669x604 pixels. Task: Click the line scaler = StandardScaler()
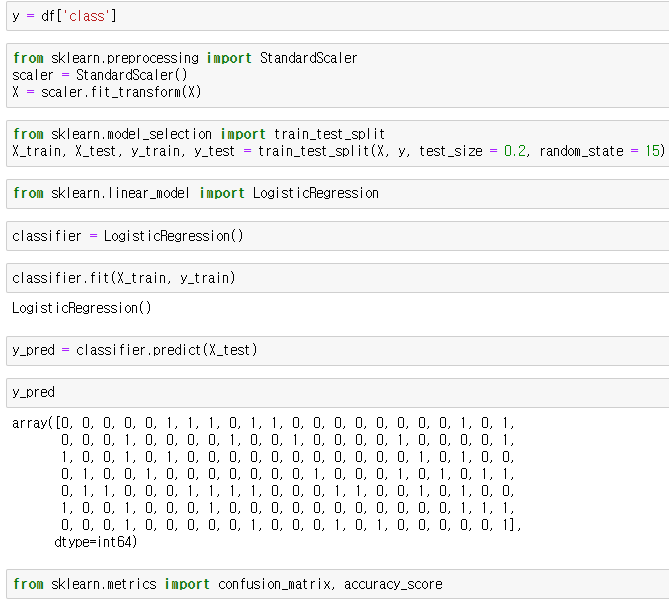click(100, 75)
